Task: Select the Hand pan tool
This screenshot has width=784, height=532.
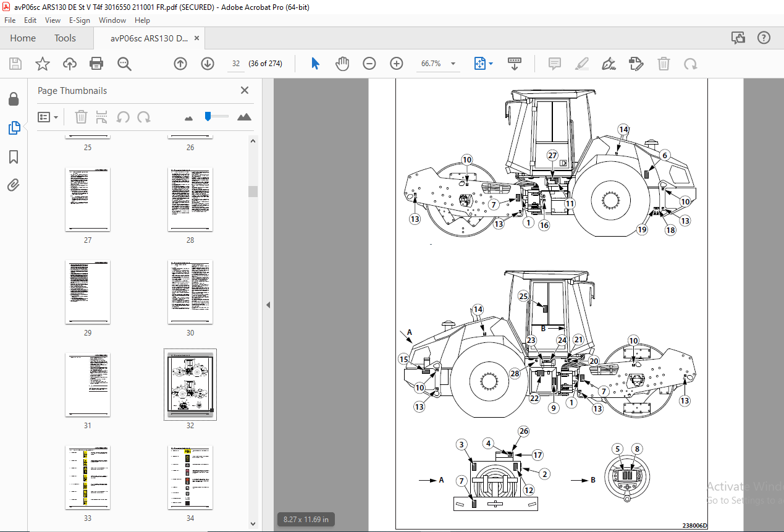Action: click(342, 64)
